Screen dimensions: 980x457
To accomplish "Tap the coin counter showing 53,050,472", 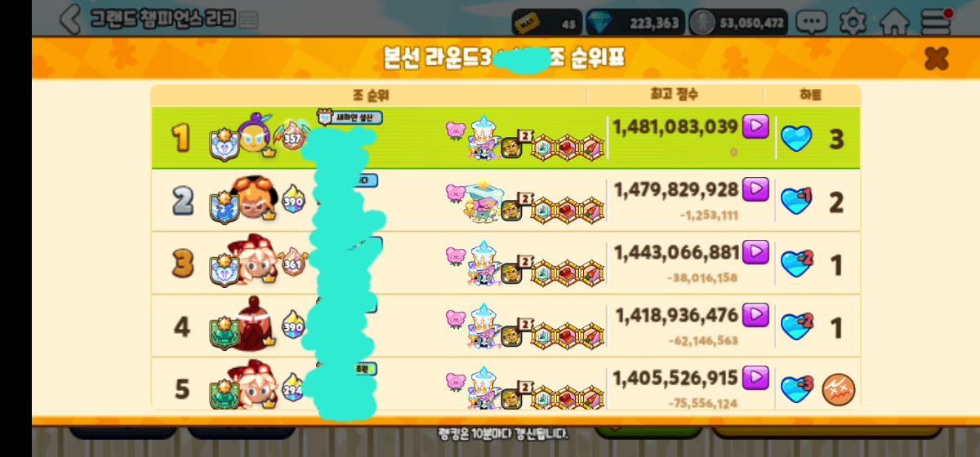I will (738, 22).
